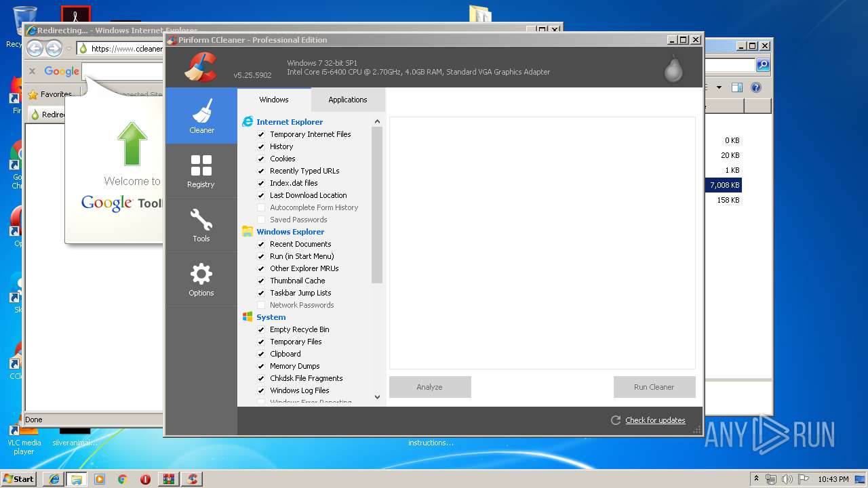This screenshot has height=488, width=868.
Task: Click the Piriform pear logo
Action: 673,68
